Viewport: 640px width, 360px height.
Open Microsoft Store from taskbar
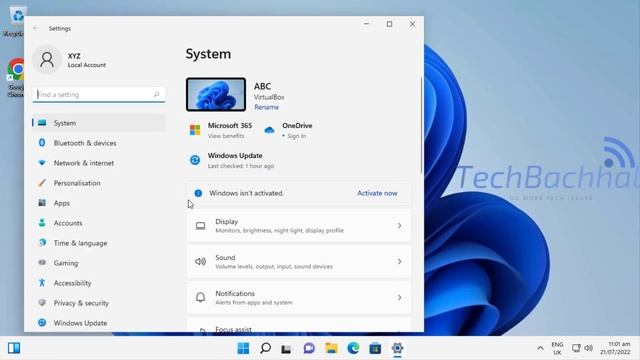(x=375, y=348)
